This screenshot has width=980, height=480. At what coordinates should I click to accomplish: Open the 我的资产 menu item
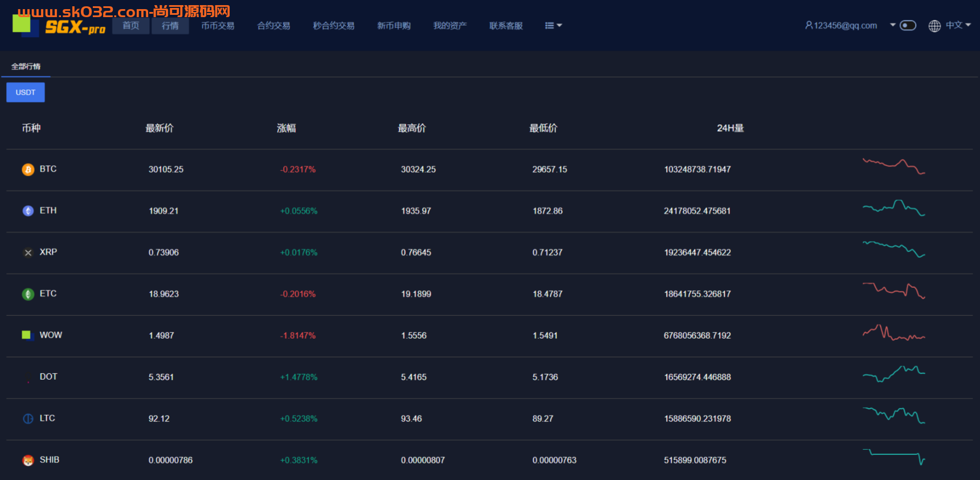point(450,26)
